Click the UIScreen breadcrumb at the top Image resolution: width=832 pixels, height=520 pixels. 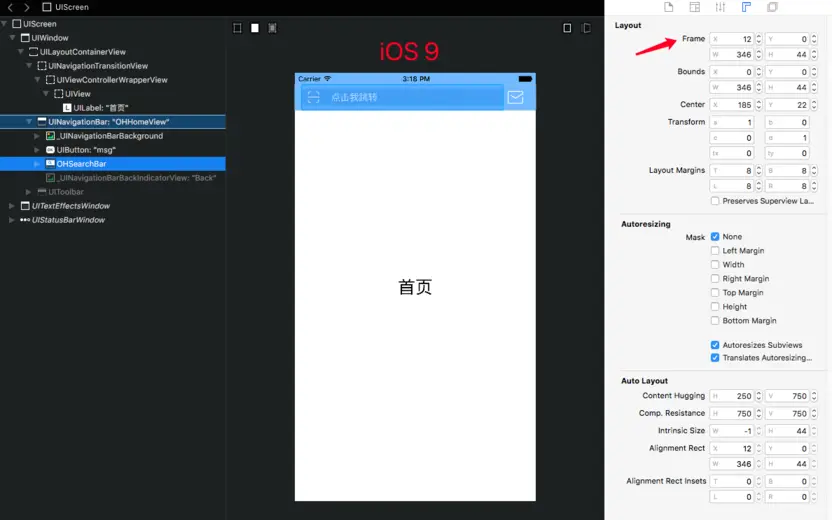coord(66,7)
